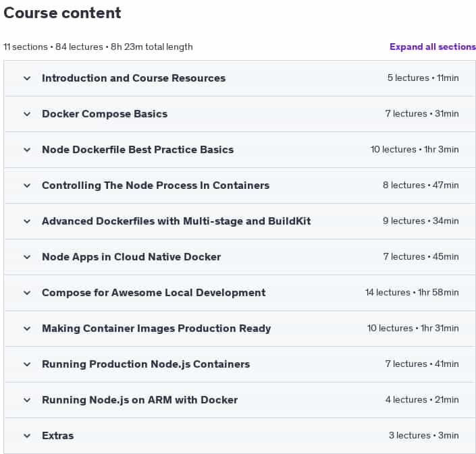
Task: Open chevron for Controlling The Node Process
Action: tap(27, 186)
